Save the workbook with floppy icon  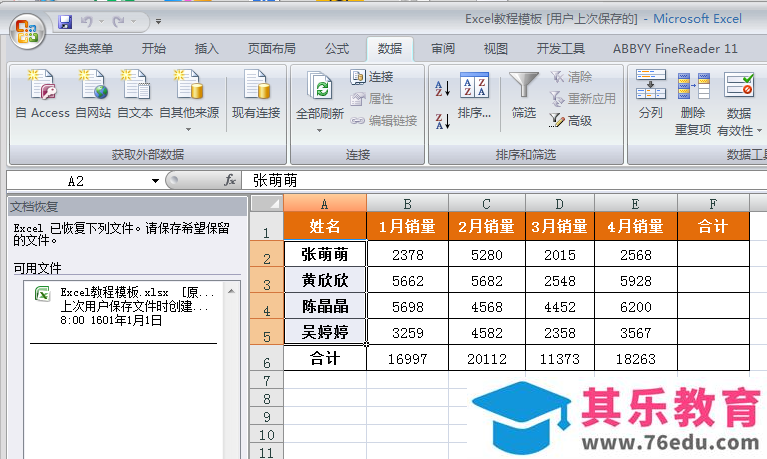(x=65, y=22)
